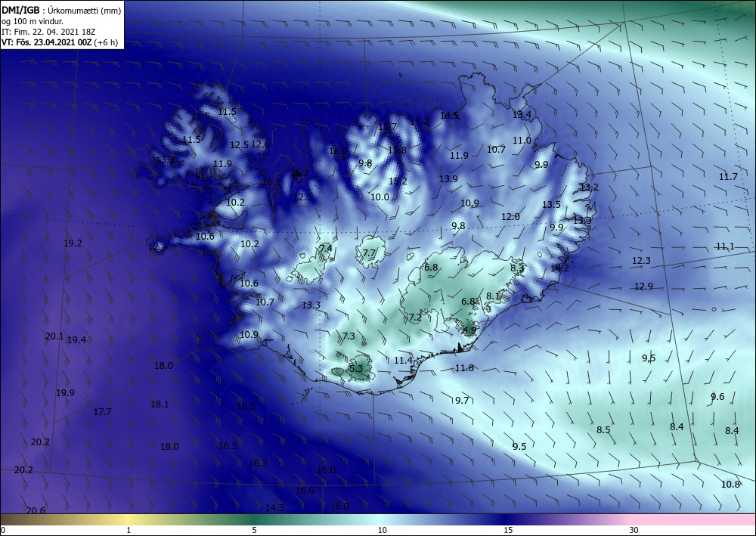The width and height of the screenshot is (756, 536).
Task: Click the map value 9.7
Action: coord(462,400)
